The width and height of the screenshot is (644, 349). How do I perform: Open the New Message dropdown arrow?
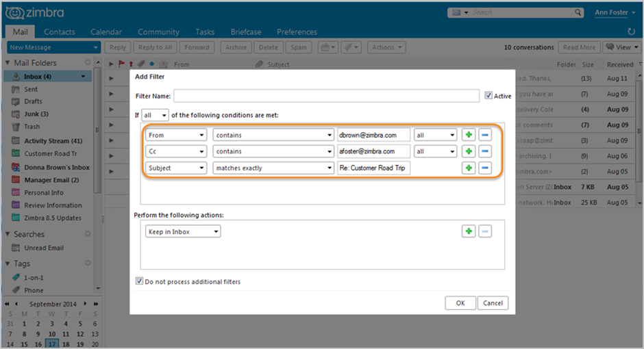pos(95,47)
